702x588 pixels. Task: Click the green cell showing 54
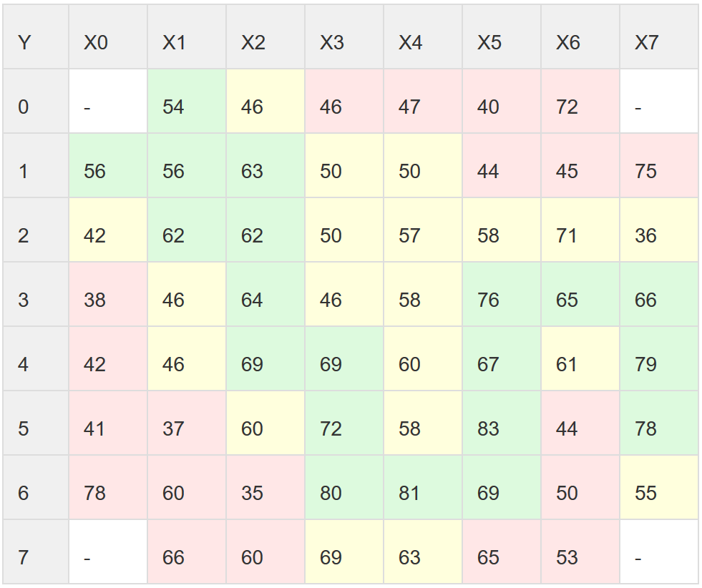pos(187,101)
